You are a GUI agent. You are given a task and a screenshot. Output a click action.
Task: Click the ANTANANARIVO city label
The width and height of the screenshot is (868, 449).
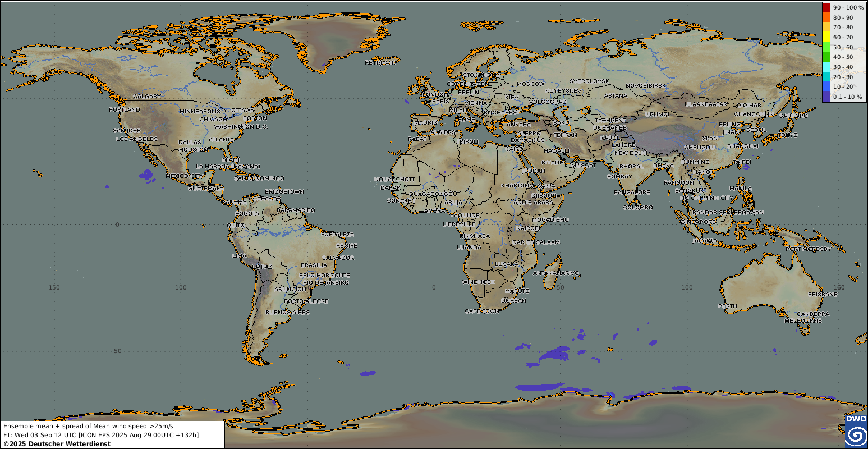pos(555,273)
